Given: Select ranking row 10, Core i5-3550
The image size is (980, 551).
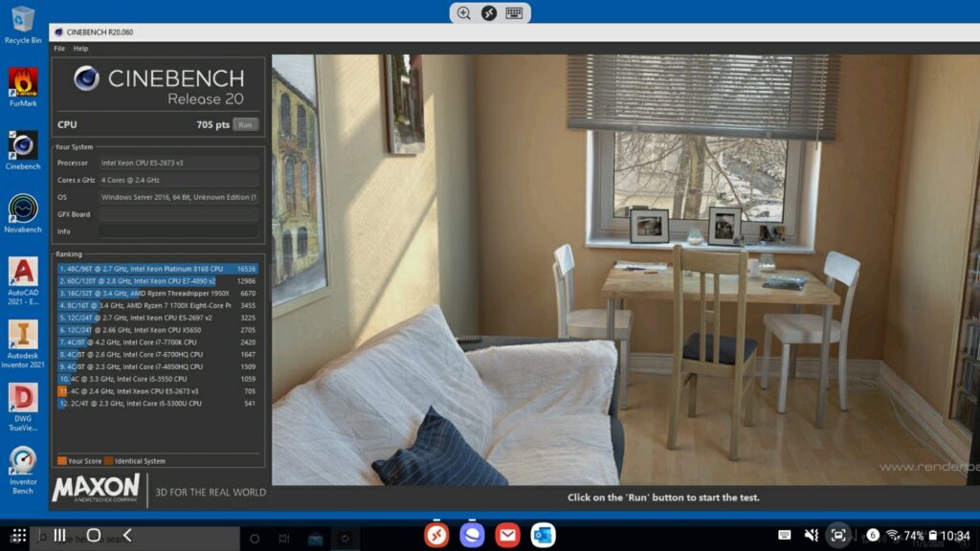Looking at the screenshot, I should point(158,379).
